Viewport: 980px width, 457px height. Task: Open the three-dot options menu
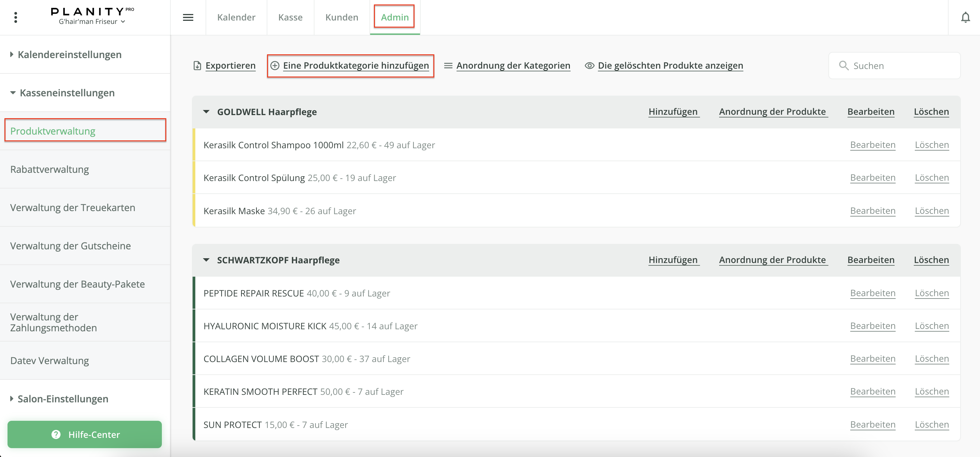(16, 17)
